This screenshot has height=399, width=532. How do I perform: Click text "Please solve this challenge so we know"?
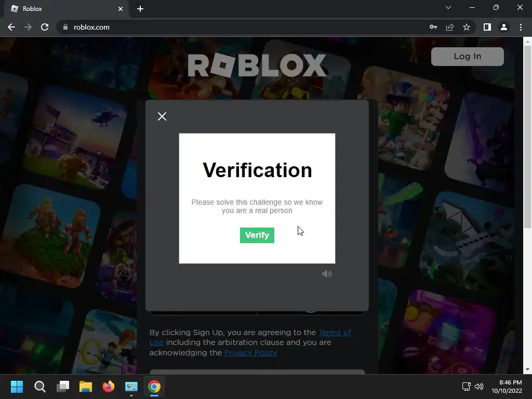click(x=257, y=202)
